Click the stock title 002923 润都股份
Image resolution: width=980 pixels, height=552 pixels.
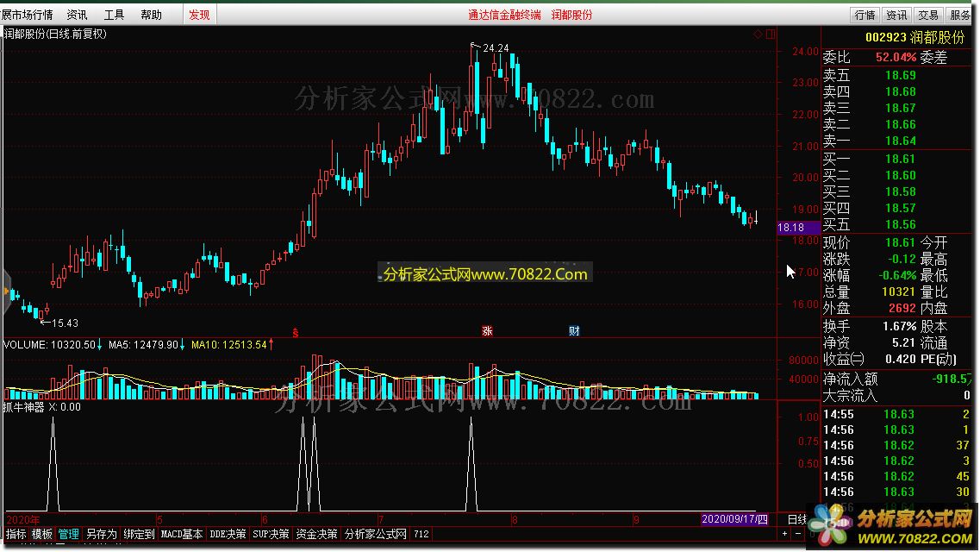coord(915,37)
